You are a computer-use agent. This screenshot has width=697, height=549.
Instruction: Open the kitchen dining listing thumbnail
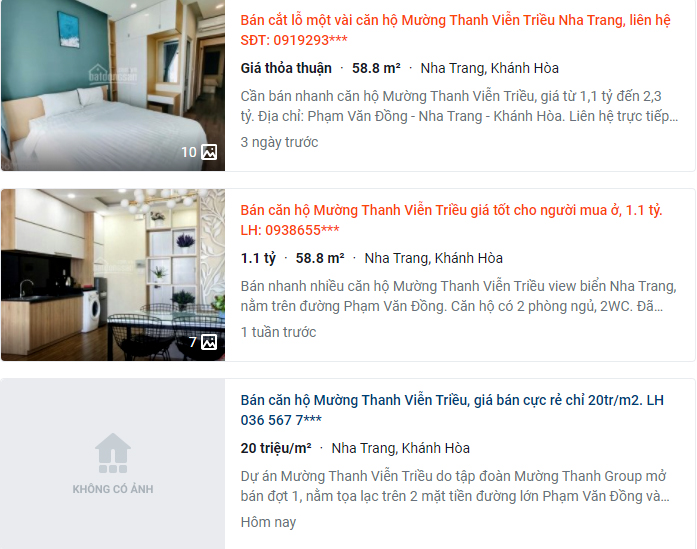coord(113,275)
